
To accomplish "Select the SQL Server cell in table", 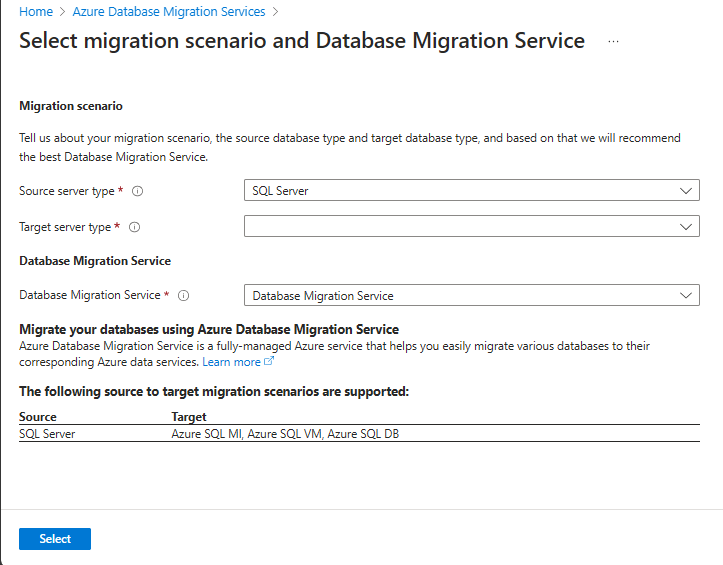I will tap(47, 434).
